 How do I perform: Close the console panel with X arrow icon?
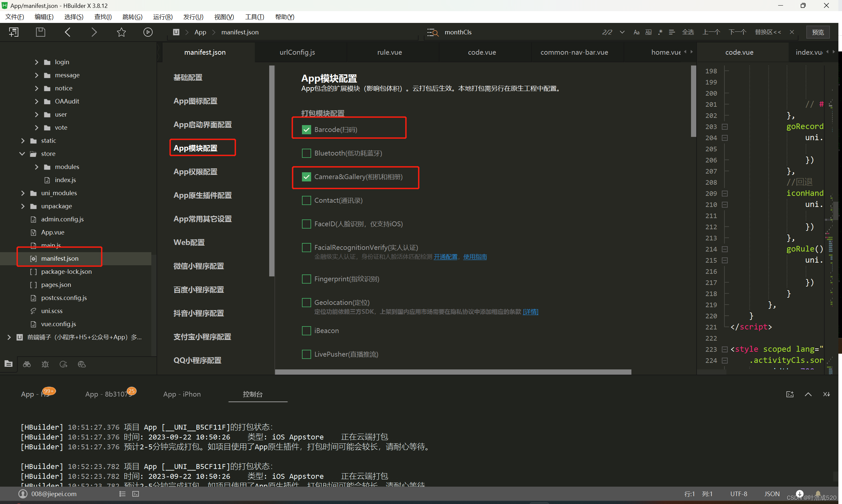pos(826,394)
